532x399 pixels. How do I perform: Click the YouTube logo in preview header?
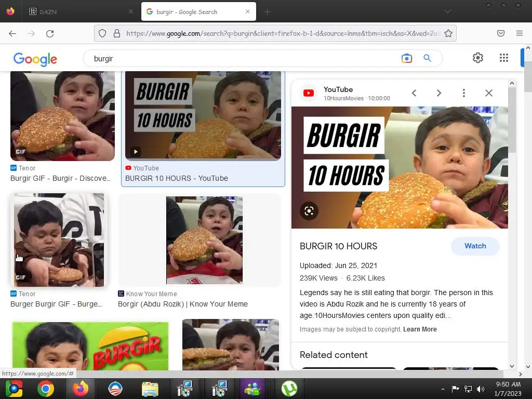(309, 93)
